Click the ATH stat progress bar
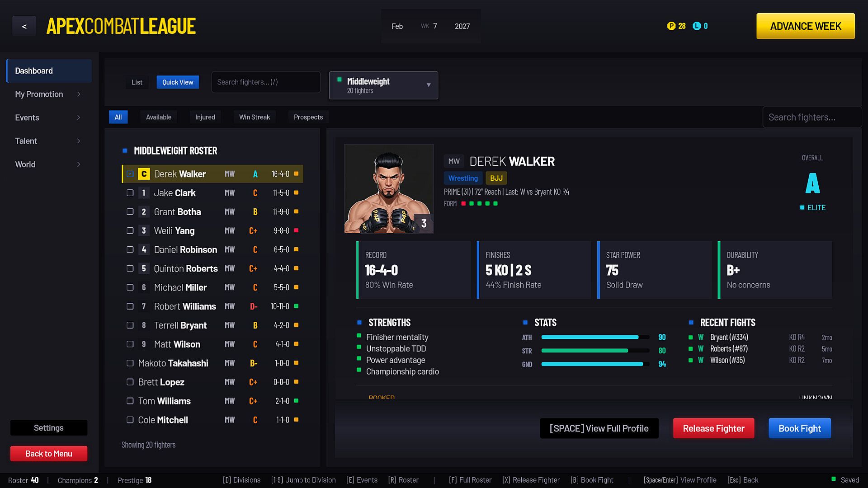The width and height of the screenshot is (868, 488). click(x=595, y=337)
